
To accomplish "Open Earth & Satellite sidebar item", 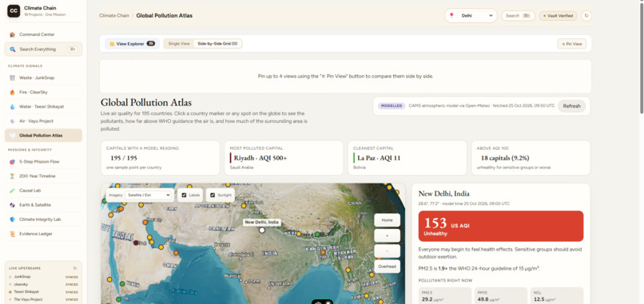I will pos(43,205).
